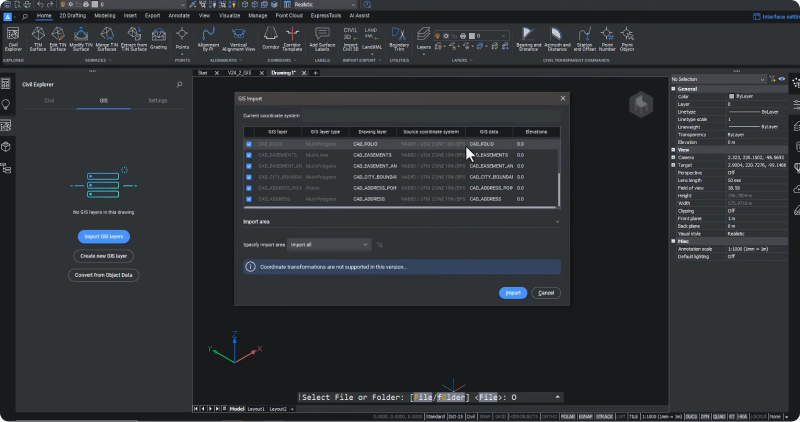The width and height of the screenshot is (800, 422).
Task: Switch to the Settings tab
Action: click(x=158, y=101)
